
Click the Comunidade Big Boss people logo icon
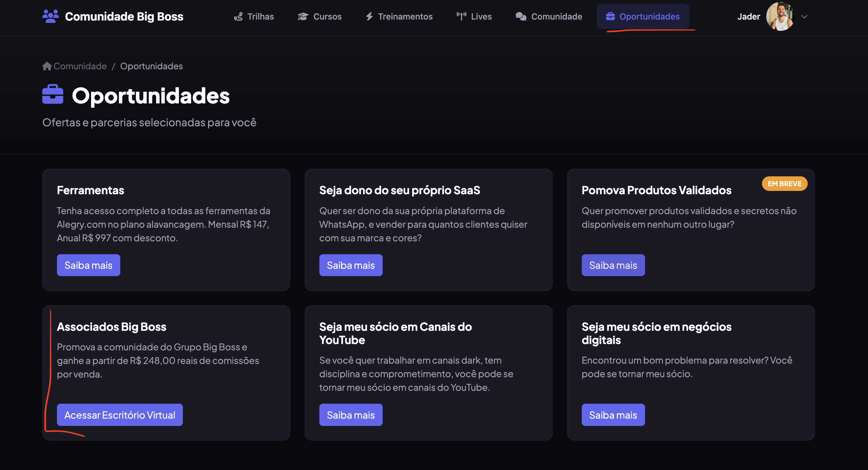(x=51, y=16)
